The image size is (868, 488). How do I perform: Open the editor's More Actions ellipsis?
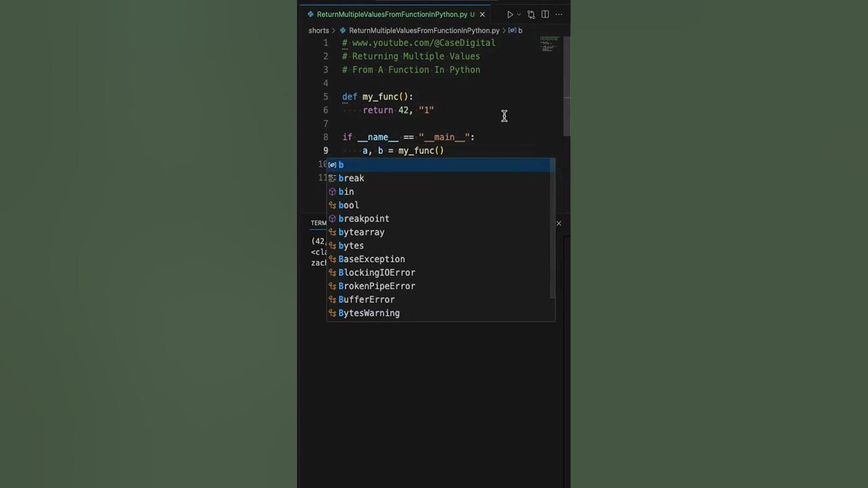(x=559, y=14)
